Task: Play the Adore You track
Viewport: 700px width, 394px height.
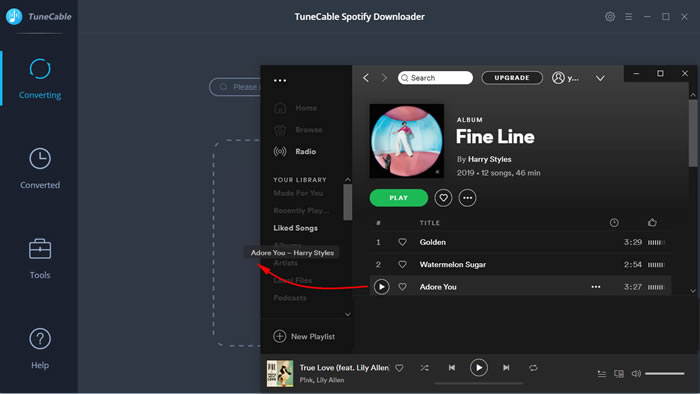Action: pos(382,286)
